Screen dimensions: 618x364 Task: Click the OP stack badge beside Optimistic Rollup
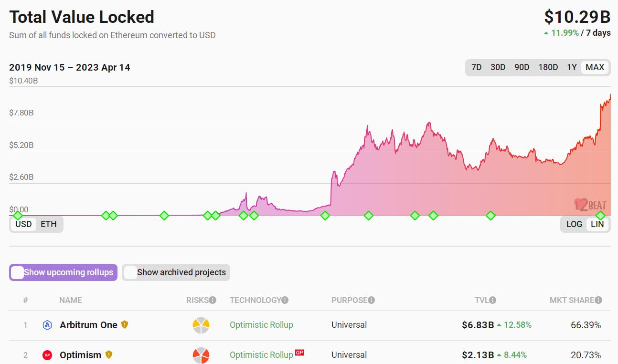pos(299,353)
